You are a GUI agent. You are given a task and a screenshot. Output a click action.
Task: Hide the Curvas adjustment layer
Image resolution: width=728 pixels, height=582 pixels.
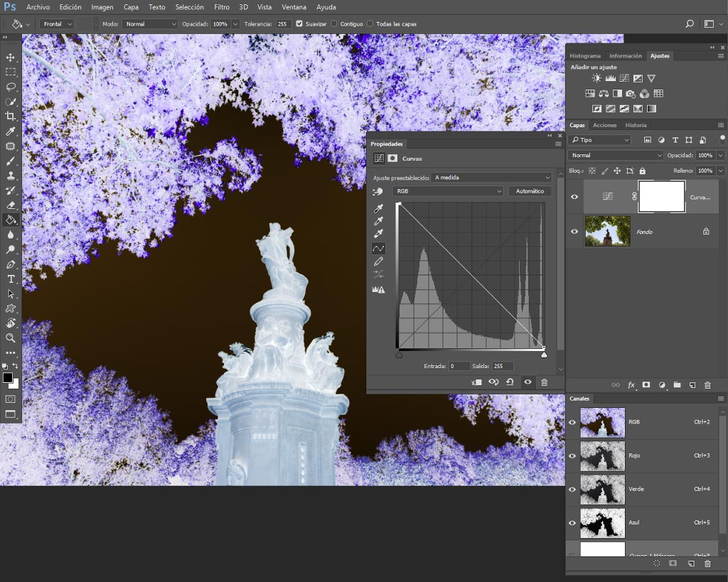574,197
